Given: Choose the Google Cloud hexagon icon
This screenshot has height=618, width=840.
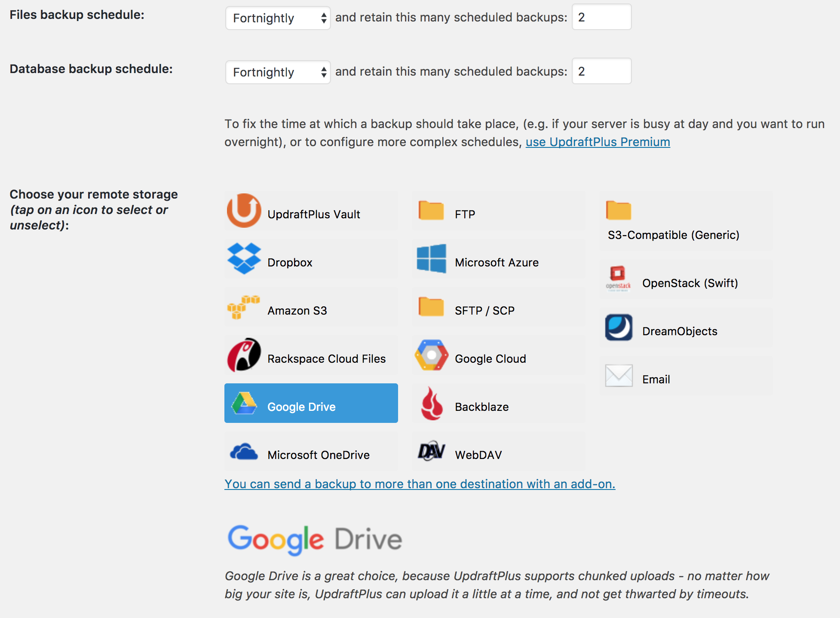Looking at the screenshot, I should click(431, 355).
